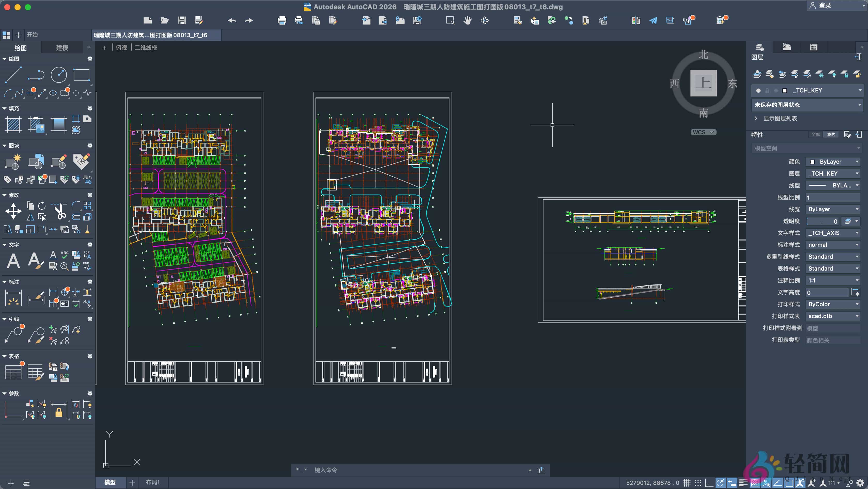The width and height of the screenshot is (868, 489).
Task: Toggle grid display in the status bar
Action: click(687, 483)
